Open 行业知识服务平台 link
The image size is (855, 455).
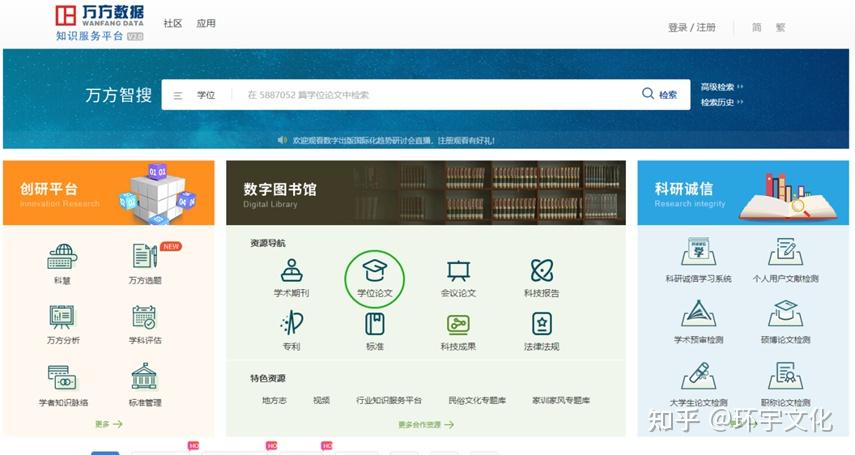[389, 400]
